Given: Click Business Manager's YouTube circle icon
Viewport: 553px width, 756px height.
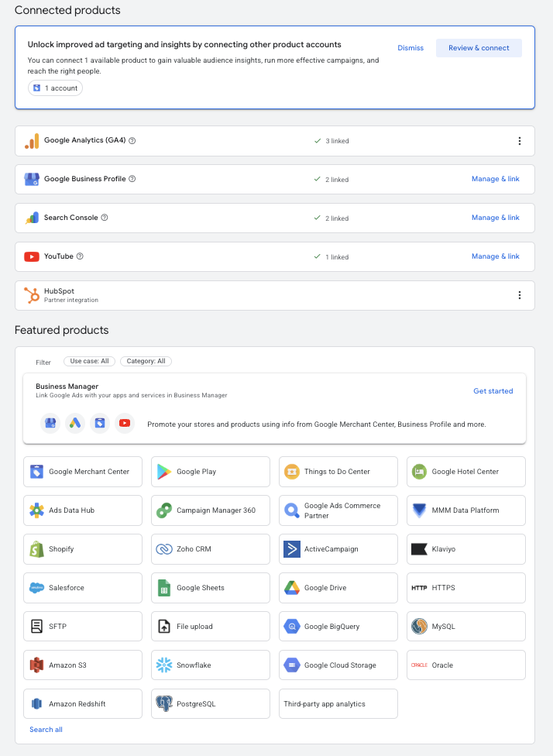Looking at the screenshot, I should pos(125,424).
